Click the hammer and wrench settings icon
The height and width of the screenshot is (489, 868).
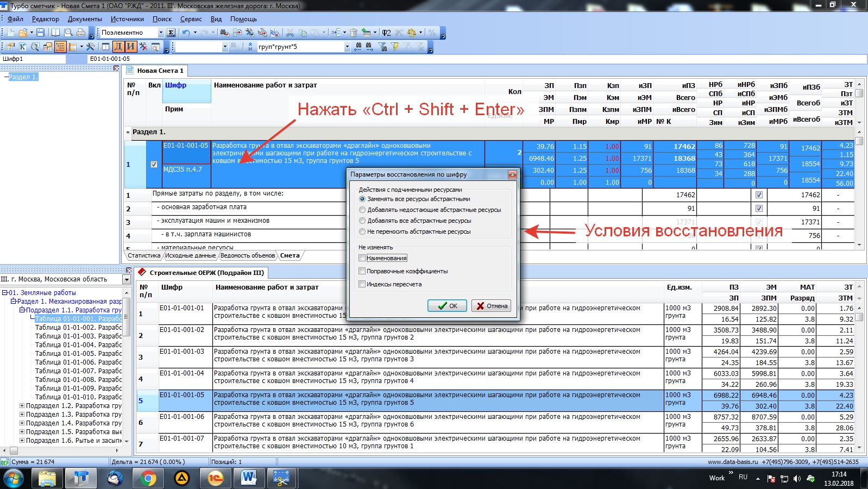(91, 47)
